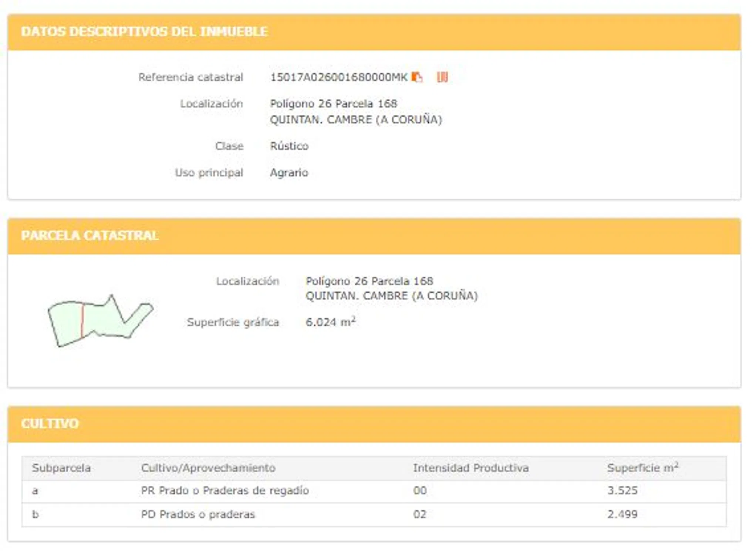Collapse the CULTIVO section header

coord(50,424)
